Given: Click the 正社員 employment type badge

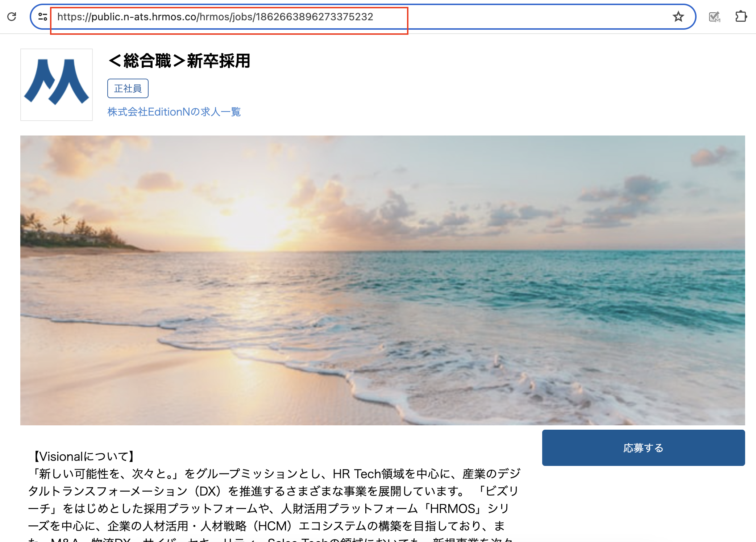Looking at the screenshot, I should 128,88.
